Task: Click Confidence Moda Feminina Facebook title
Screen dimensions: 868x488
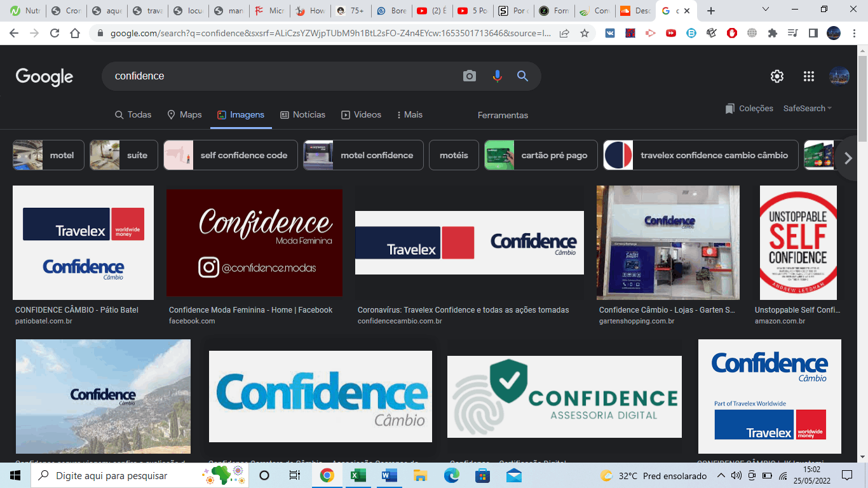Action: 250,310
